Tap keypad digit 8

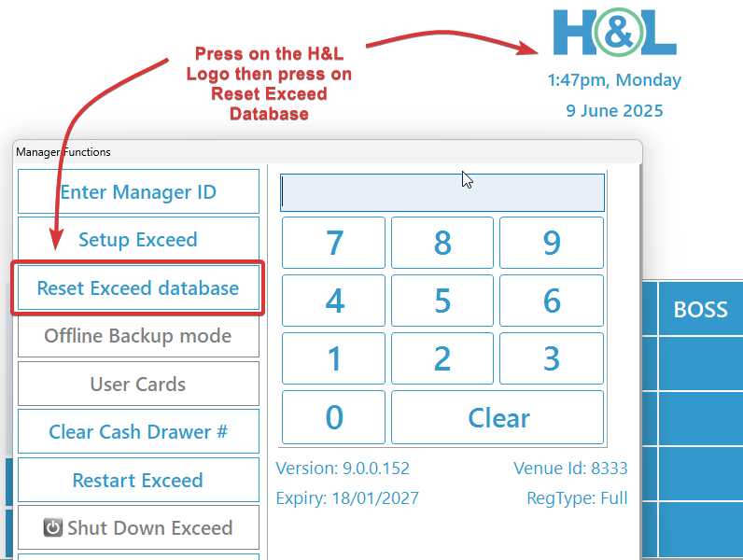[x=442, y=243]
